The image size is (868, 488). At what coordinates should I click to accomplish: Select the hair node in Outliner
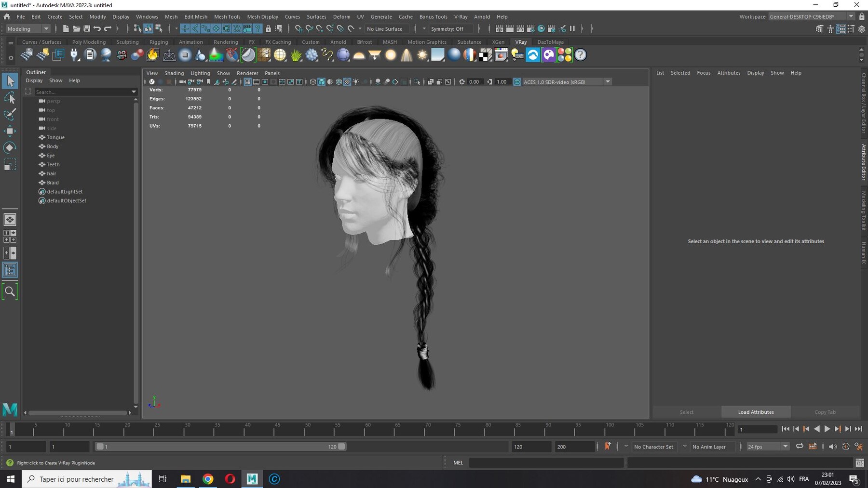(51, 173)
